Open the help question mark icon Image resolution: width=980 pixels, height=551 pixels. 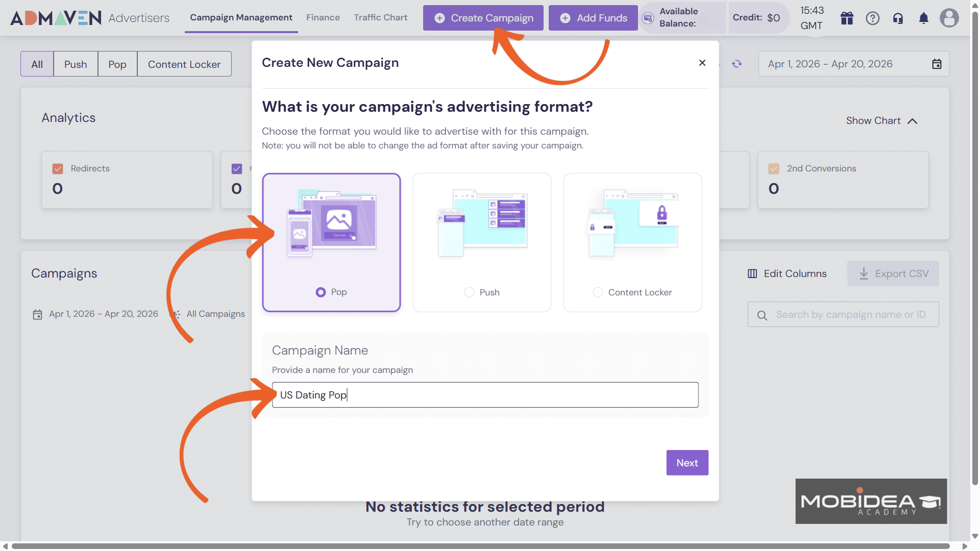(872, 18)
